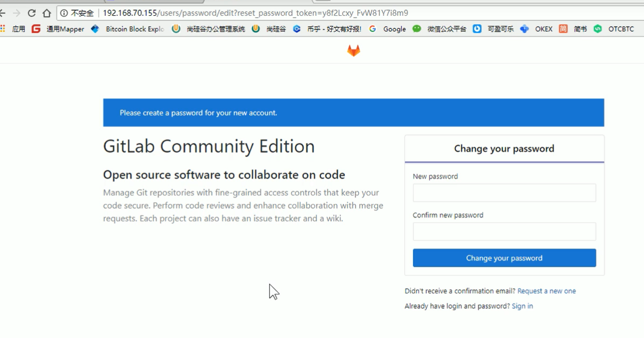Click the GitLab Community Edition heading

point(209,146)
